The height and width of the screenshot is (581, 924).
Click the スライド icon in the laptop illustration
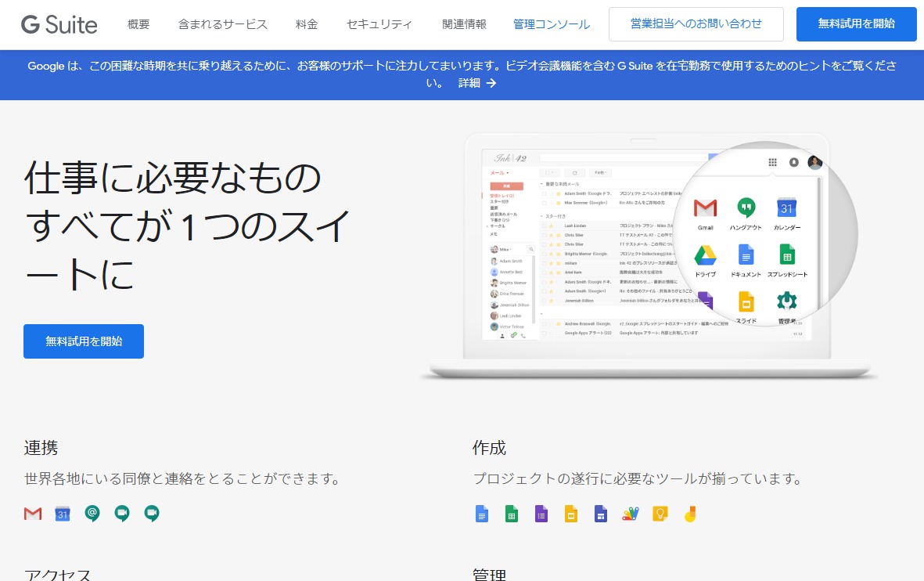[746, 302]
